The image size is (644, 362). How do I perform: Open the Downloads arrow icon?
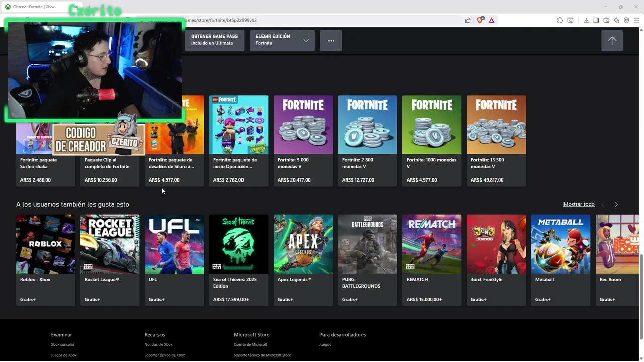point(586,20)
